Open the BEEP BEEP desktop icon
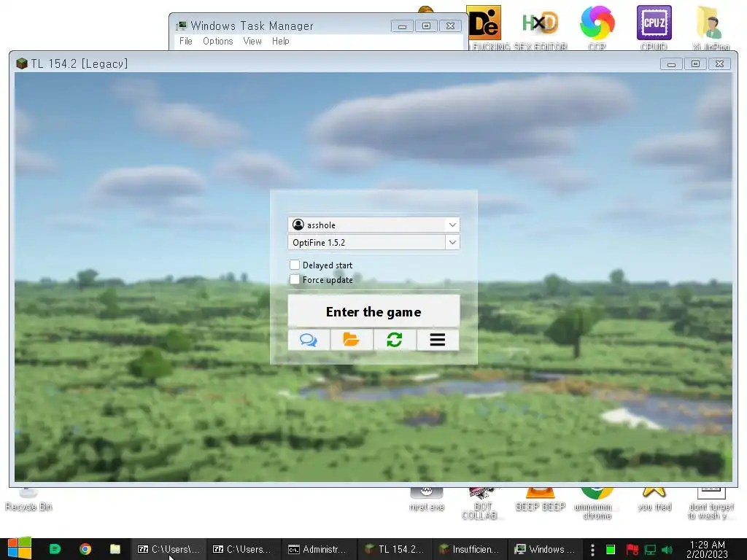Screen dimensions: 747x560 click(x=541, y=500)
